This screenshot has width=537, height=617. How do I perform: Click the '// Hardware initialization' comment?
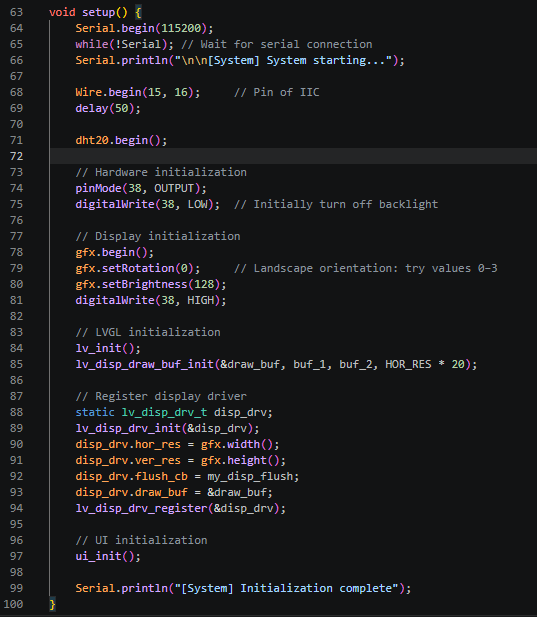coord(161,172)
